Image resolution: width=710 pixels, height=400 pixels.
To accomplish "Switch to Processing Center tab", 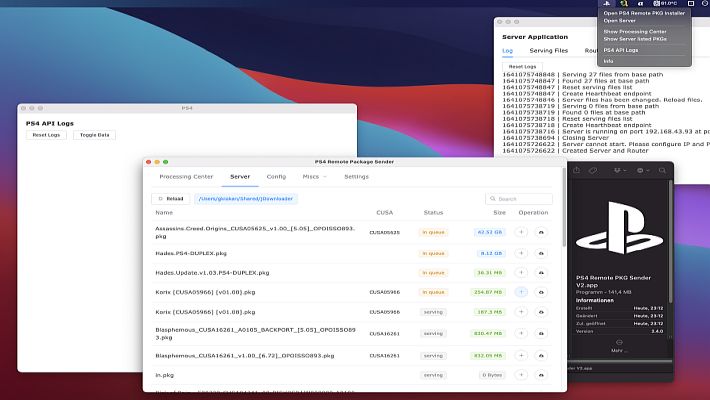I will pos(186,177).
